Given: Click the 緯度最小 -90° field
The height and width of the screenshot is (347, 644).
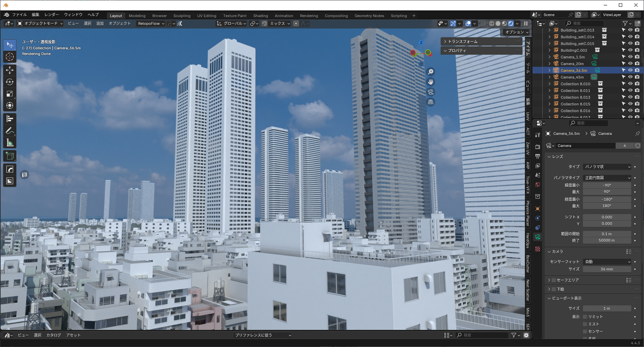Looking at the screenshot, I should pos(607,185).
